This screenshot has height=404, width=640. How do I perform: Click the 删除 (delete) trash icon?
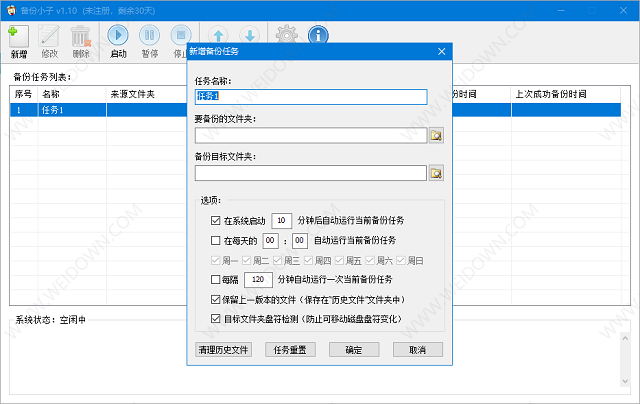81,36
